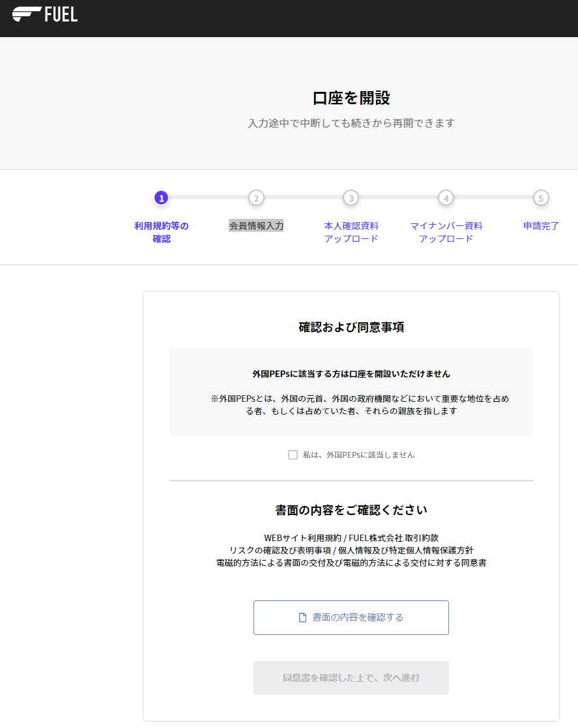Click the 申請完了 step label
This screenshot has width=578, height=728.
tap(541, 226)
